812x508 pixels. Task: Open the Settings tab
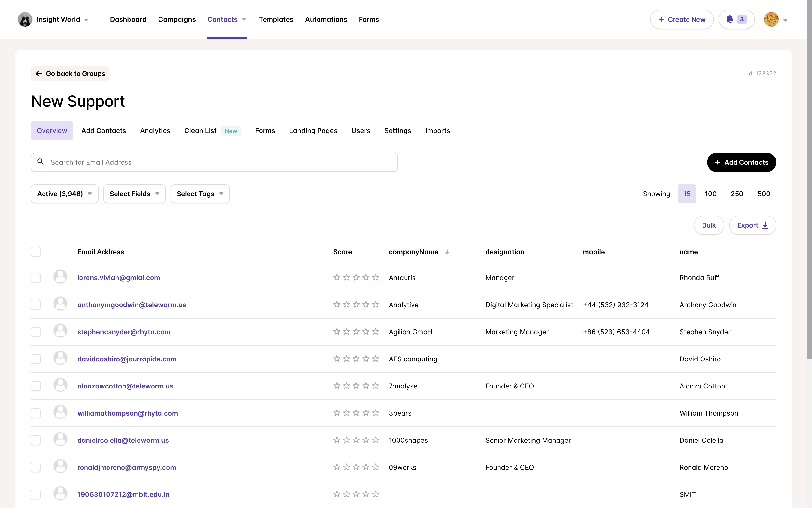coord(398,131)
